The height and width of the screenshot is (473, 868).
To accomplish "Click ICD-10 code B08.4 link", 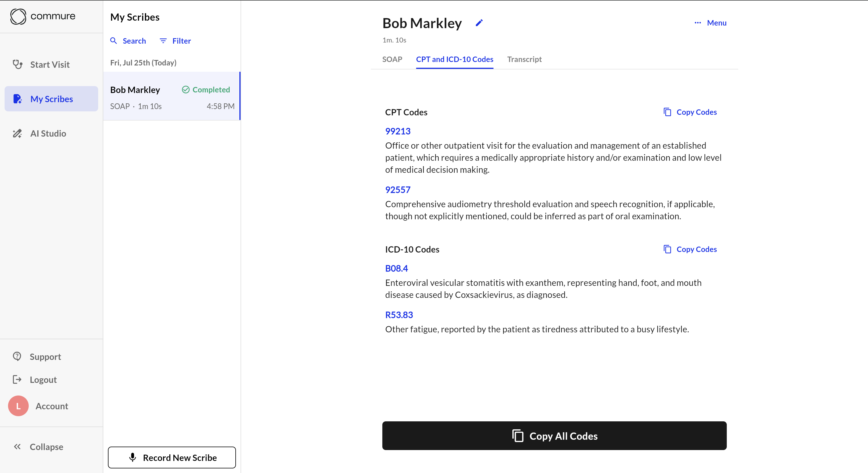I will [396, 268].
